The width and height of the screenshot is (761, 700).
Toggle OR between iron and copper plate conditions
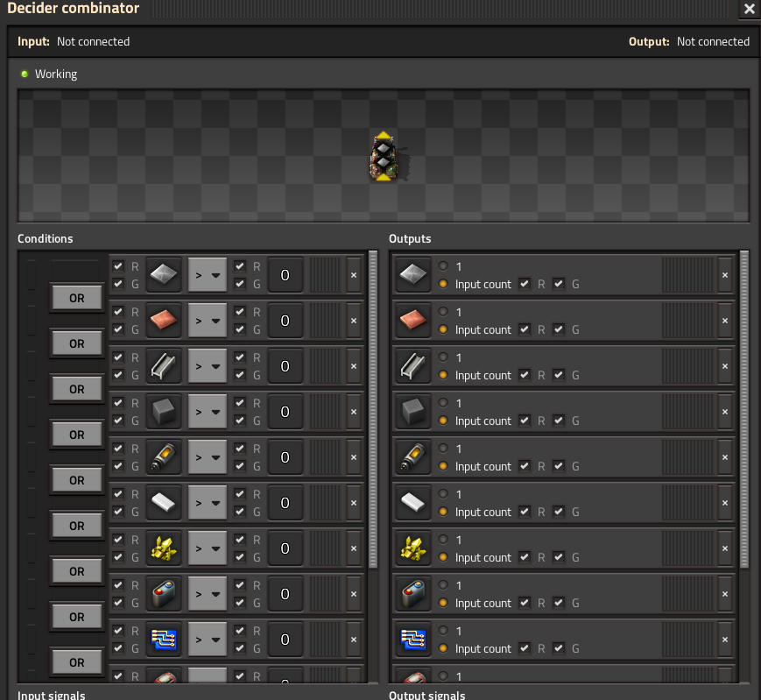click(77, 298)
